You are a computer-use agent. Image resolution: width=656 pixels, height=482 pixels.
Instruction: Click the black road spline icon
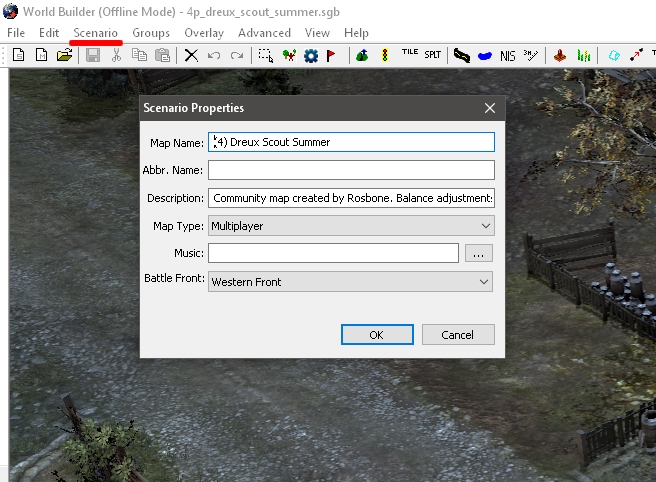tap(462, 55)
